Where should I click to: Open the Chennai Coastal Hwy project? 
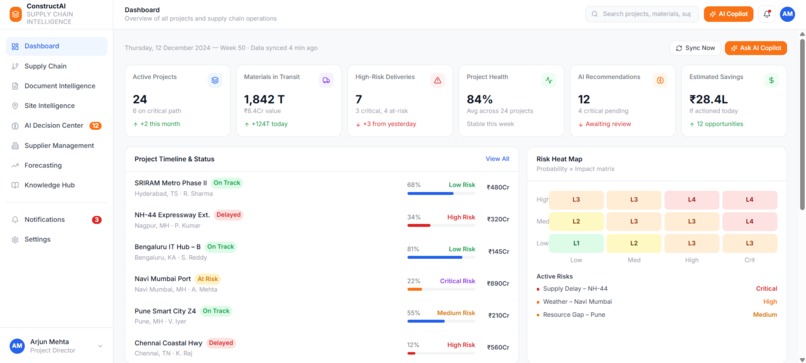322,348
